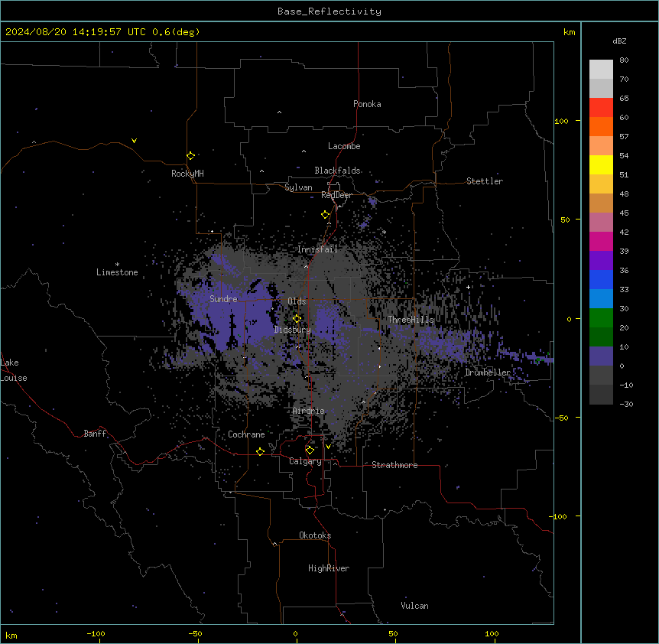
Task: Select the dBZ legend heading
Action: pyautogui.click(x=619, y=41)
